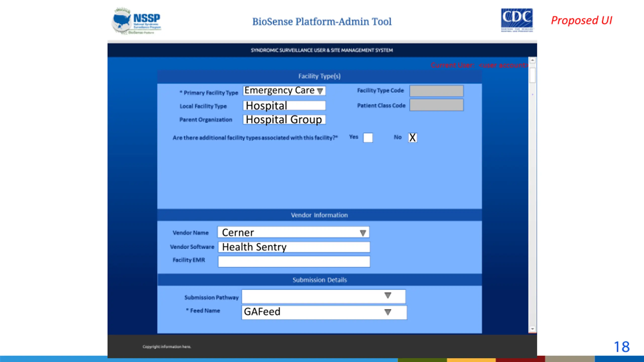Click the vertical scrollbar thumb
644x362 pixels.
(x=532, y=75)
